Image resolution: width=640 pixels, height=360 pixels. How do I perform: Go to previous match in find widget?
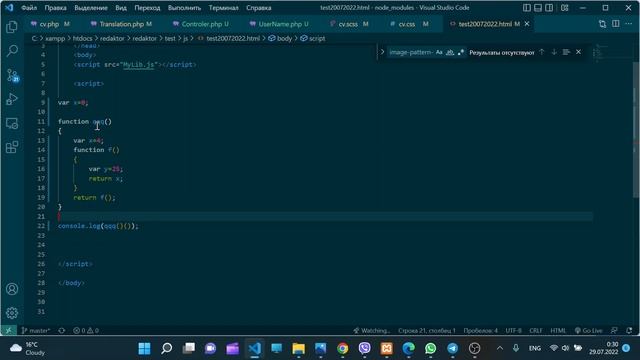click(x=542, y=52)
